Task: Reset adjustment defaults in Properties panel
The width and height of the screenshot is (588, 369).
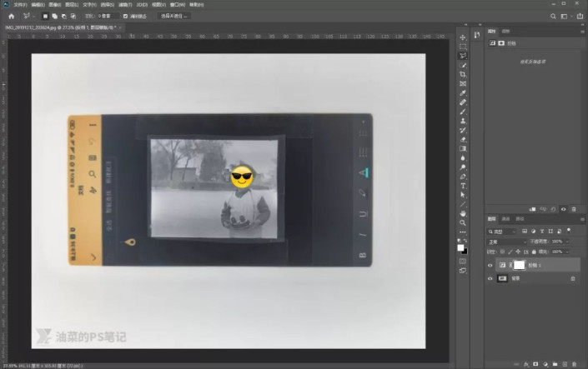Action: pos(553,209)
